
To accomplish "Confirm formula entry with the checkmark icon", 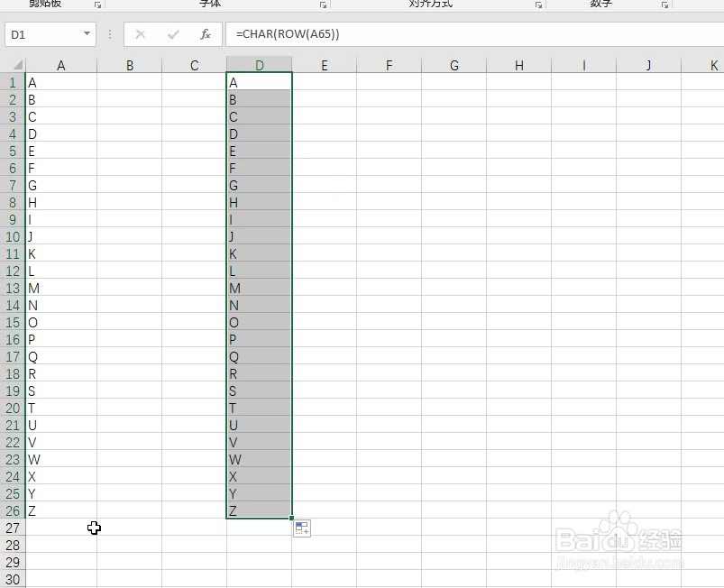I will click(173, 34).
